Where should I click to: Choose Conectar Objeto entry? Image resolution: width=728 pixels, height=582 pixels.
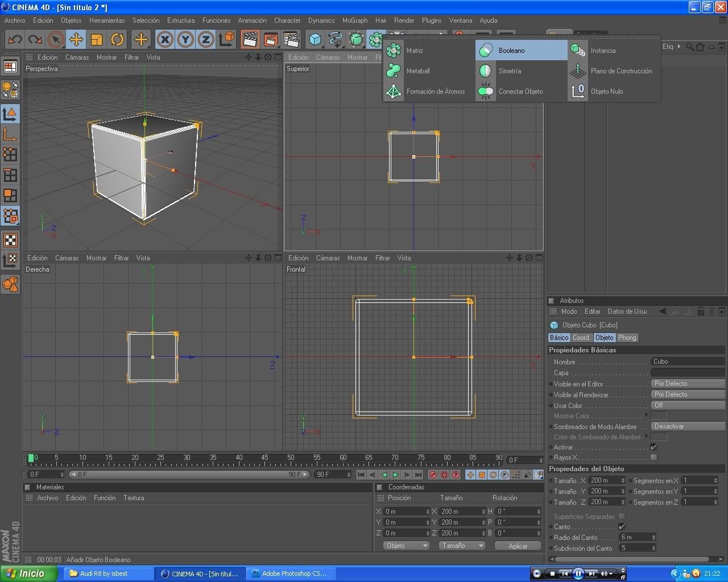[x=522, y=92]
